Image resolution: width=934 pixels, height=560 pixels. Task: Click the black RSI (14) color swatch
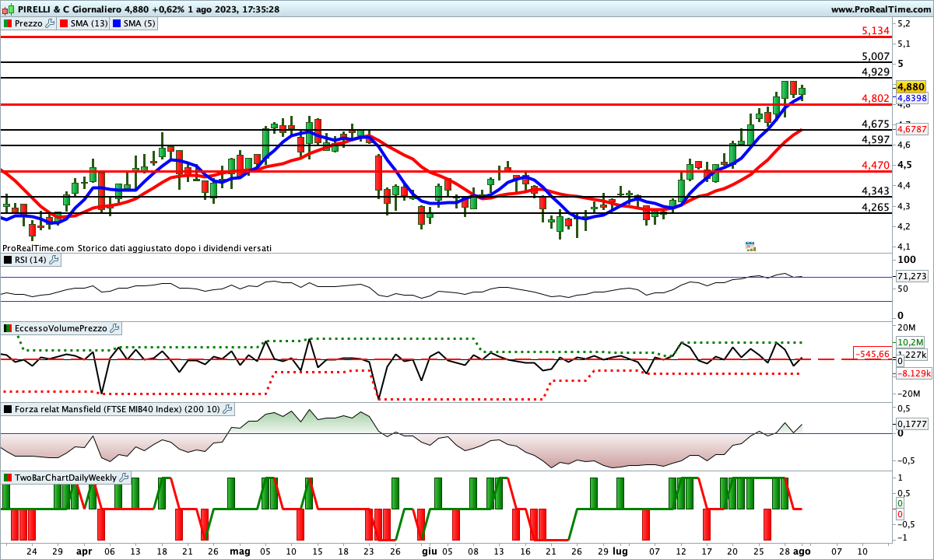pyautogui.click(x=8, y=260)
